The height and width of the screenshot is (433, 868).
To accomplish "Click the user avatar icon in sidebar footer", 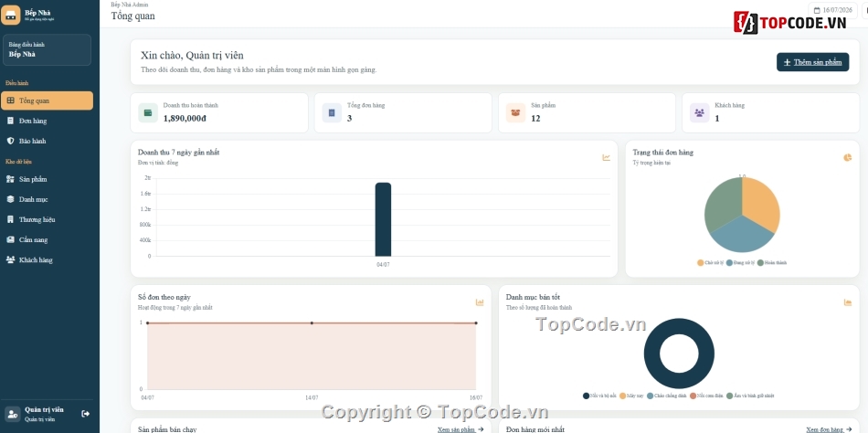I will (x=12, y=414).
